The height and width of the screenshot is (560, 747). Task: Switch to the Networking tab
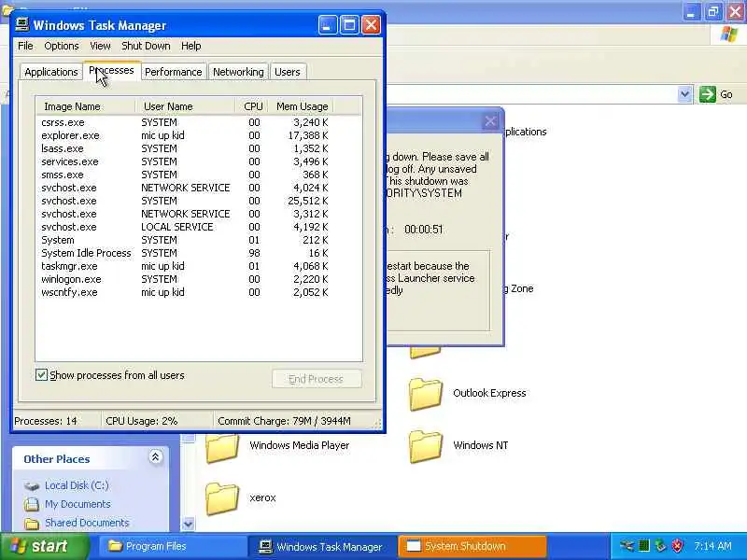point(238,72)
